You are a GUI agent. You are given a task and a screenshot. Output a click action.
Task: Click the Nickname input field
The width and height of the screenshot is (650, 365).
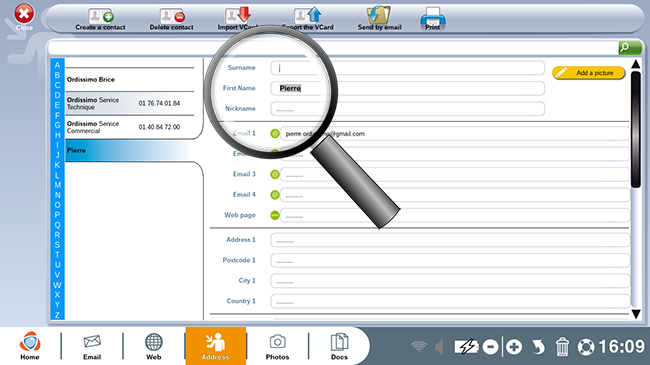tap(407, 109)
